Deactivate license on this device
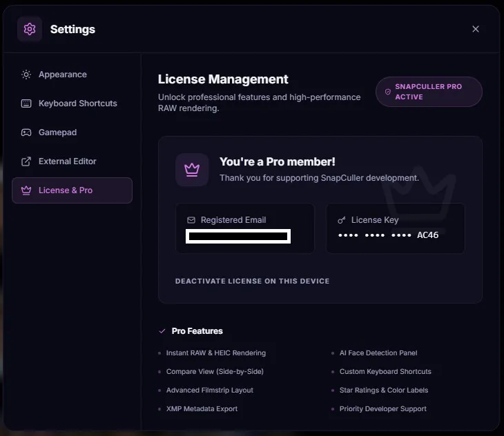This screenshot has height=436, width=504. coord(252,281)
